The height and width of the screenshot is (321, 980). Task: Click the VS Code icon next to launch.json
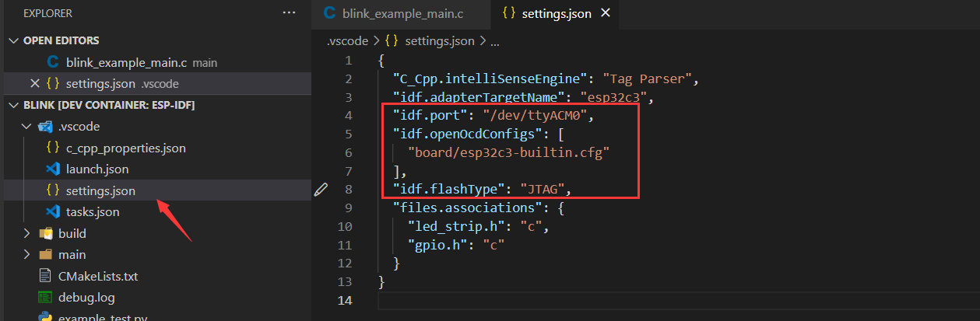53,169
